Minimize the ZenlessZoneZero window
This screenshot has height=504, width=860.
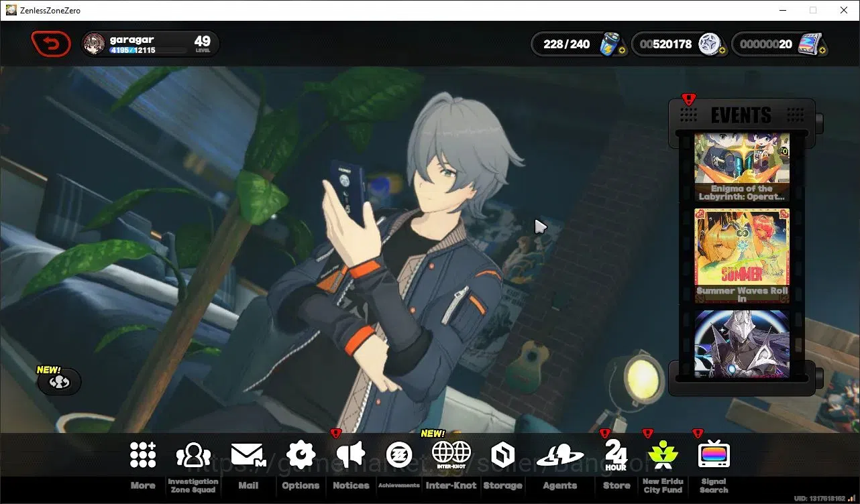[782, 10]
